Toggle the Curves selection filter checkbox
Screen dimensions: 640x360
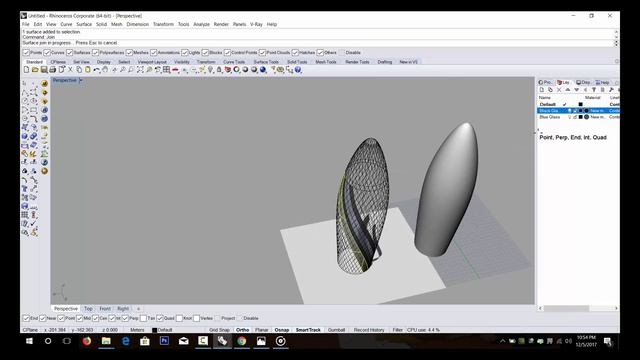point(47,53)
